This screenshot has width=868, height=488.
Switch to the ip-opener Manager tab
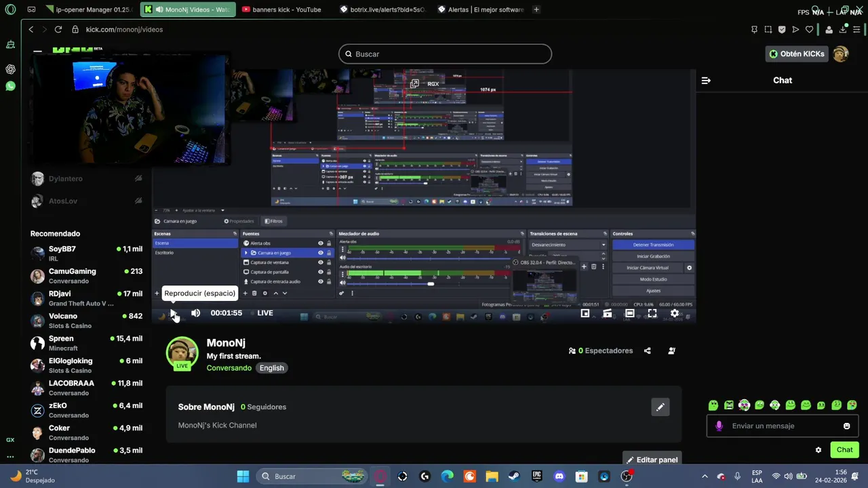tap(90, 9)
